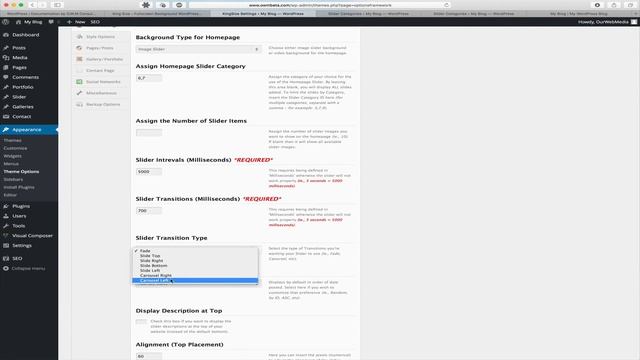This screenshot has height=360, width=640.
Task: Open Media library from sidebar
Action: point(20,58)
